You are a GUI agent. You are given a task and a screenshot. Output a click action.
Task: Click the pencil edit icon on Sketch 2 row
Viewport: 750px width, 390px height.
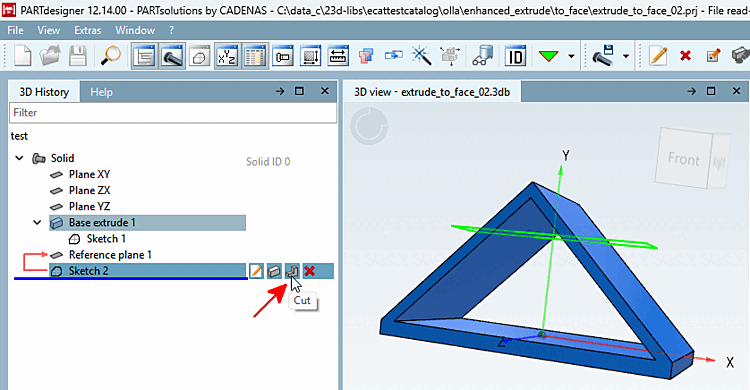[256, 271]
